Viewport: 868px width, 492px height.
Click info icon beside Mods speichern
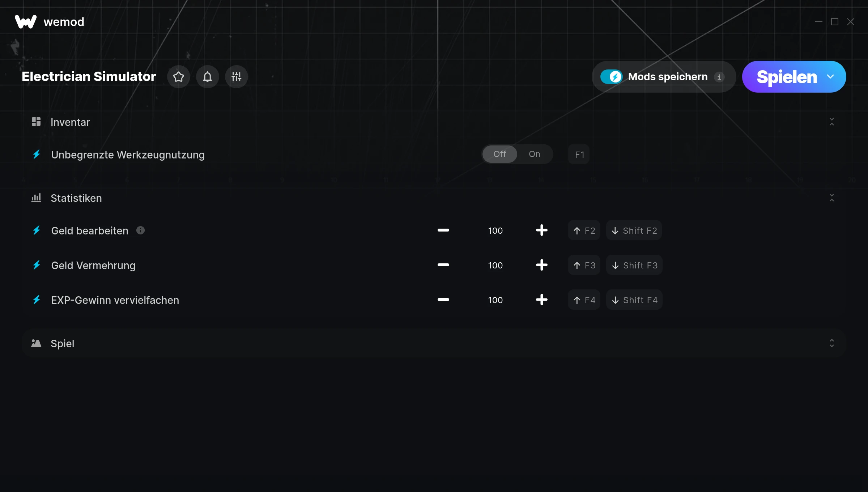pyautogui.click(x=719, y=77)
